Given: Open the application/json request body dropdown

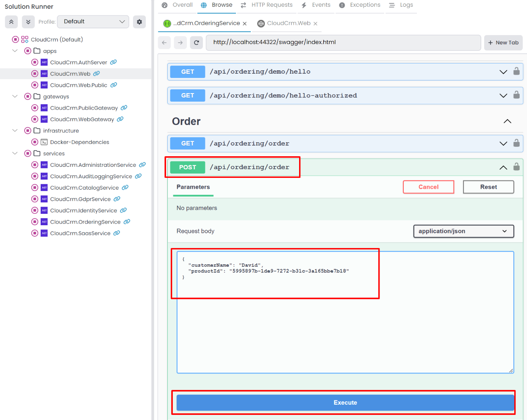Looking at the screenshot, I should pos(463,231).
